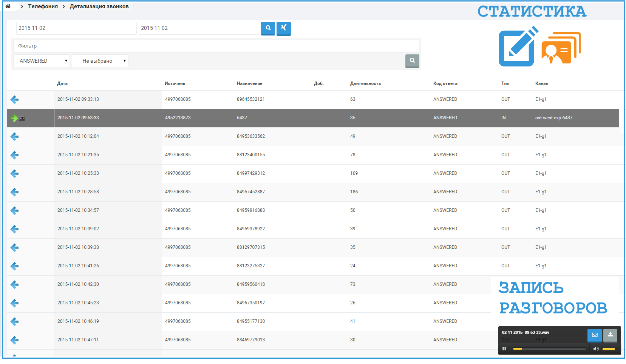The width and height of the screenshot is (626, 364).
Task: Click the arrow icon for the 10:46:19 call
Action: click(14, 322)
